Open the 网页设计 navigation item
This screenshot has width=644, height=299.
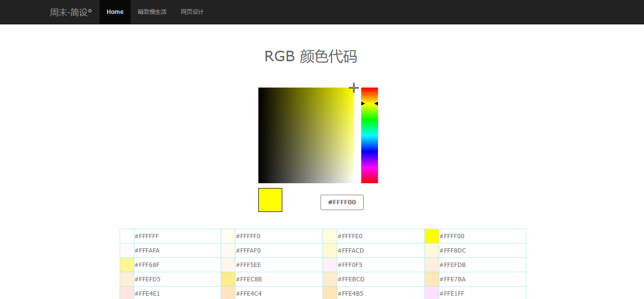192,12
